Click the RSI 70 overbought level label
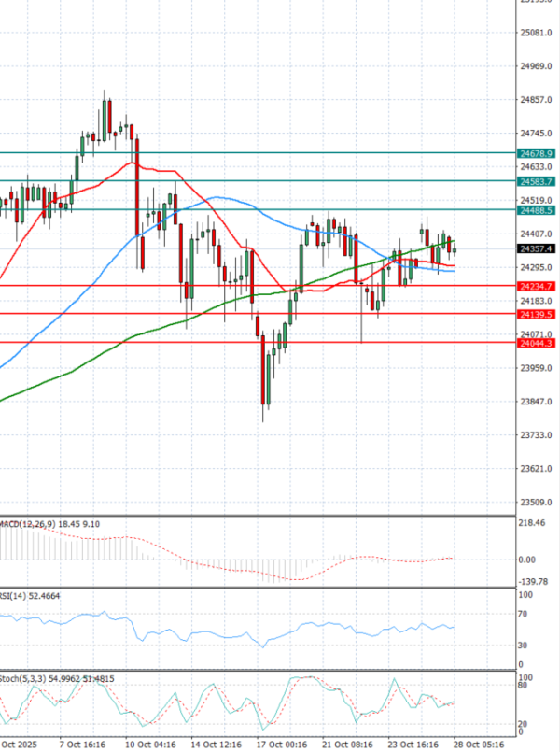560x752 pixels. point(522,616)
